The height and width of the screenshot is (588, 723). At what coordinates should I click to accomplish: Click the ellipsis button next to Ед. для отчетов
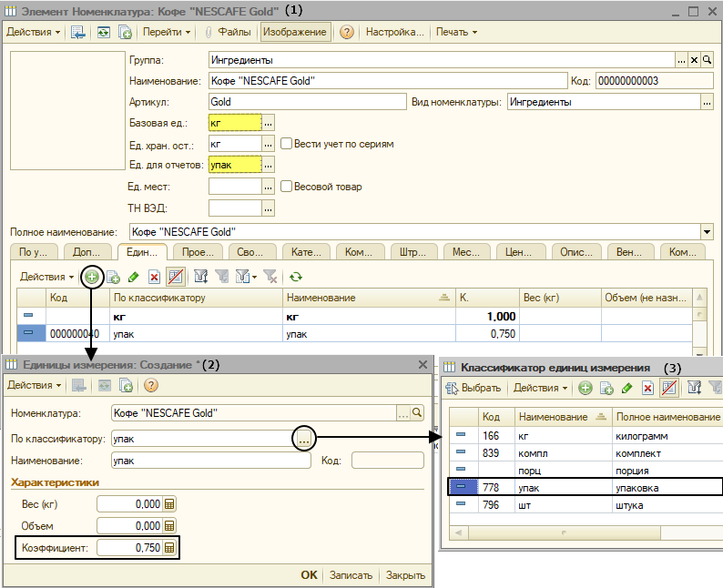coord(269,165)
